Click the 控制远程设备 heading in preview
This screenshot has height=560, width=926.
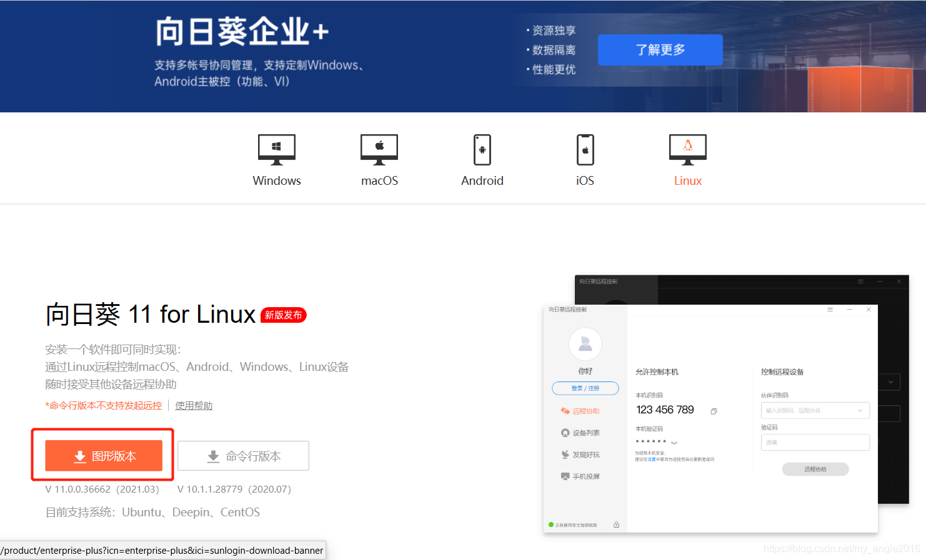pyautogui.click(x=782, y=372)
